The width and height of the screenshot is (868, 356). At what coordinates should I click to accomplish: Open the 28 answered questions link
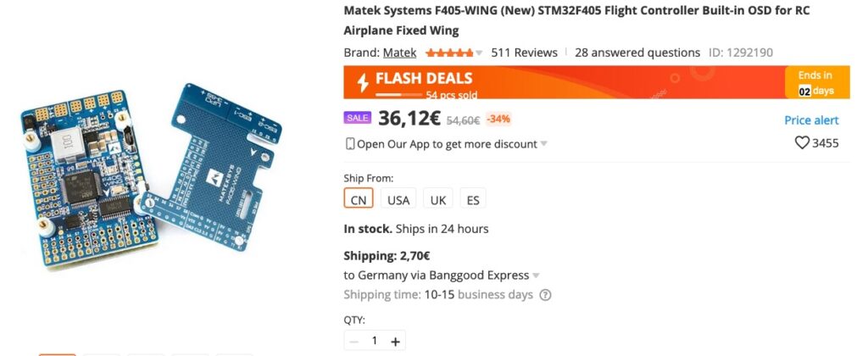click(637, 53)
